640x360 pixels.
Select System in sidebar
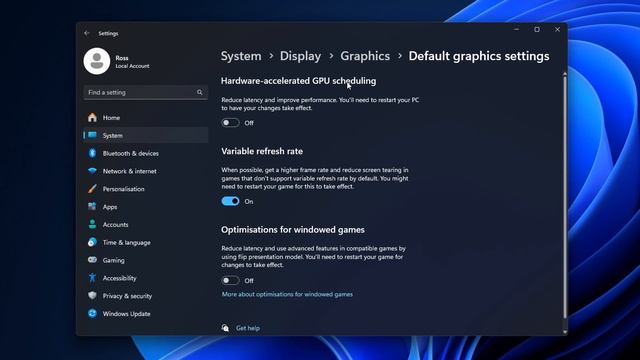(x=146, y=135)
